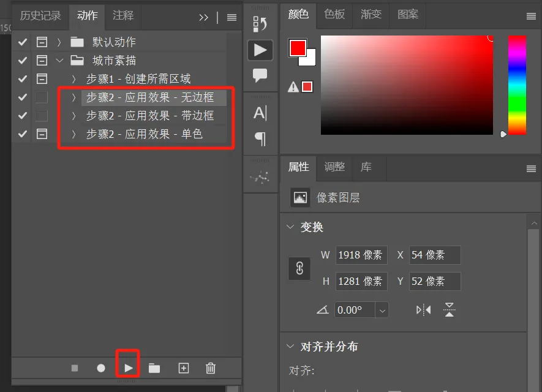Image resolution: width=542 pixels, height=392 pixels.
Task: Toggle checkmark for 带边框 action
Action: point(23,116)
